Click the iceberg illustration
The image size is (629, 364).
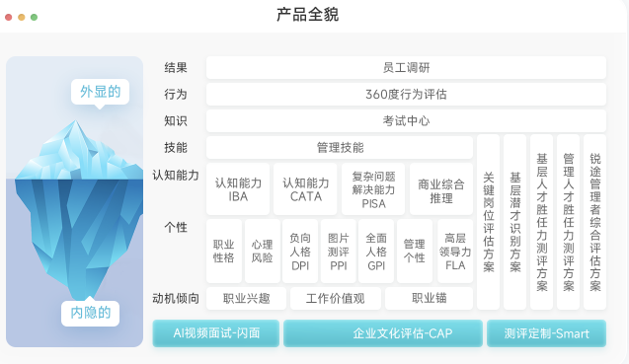[79, 209]
